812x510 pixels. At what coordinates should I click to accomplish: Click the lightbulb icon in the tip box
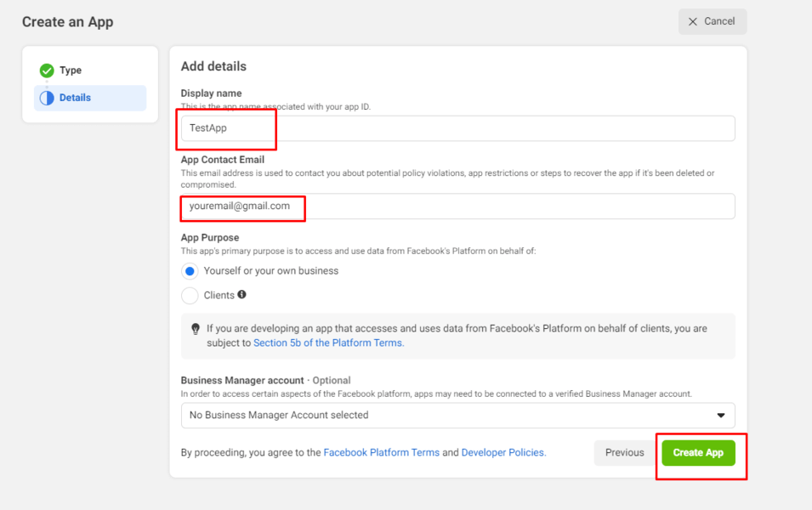196,330
